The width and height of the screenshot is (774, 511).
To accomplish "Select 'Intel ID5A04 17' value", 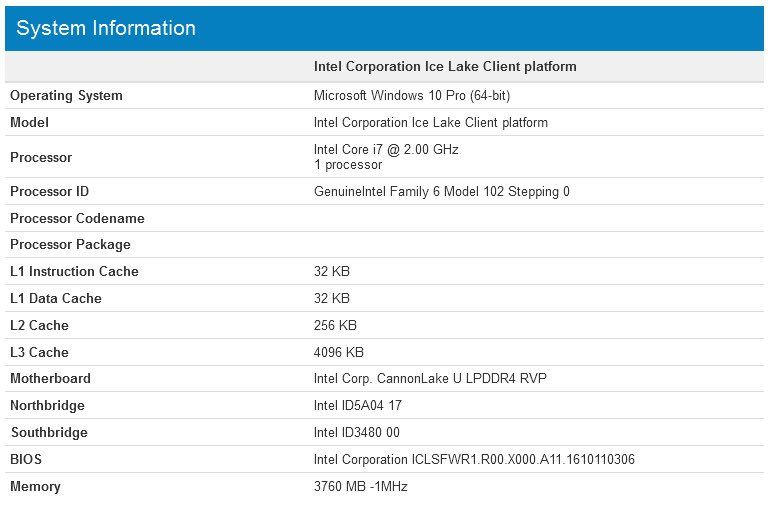I will point(357,405).
